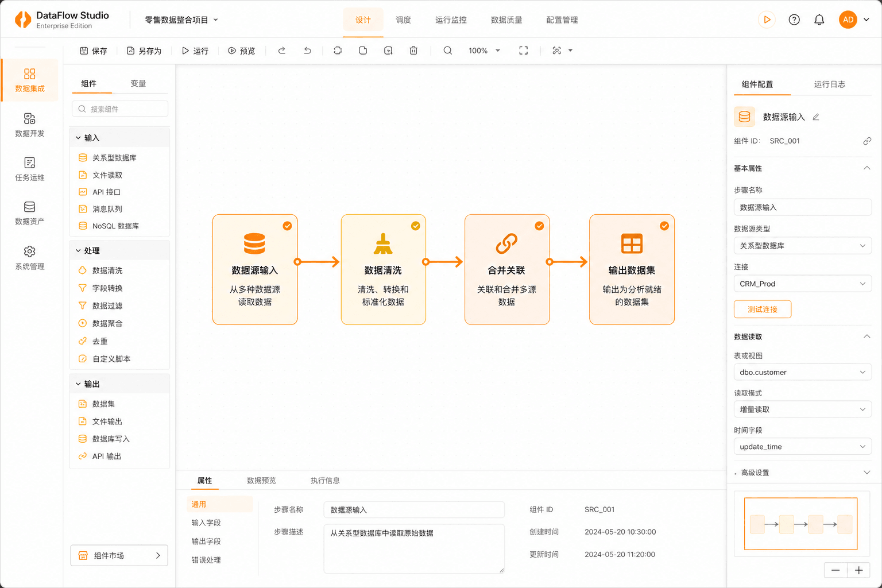882x588 pixels.
Task: Select the 合并关联 node on canvas
Action: click(x=507, y=270)
